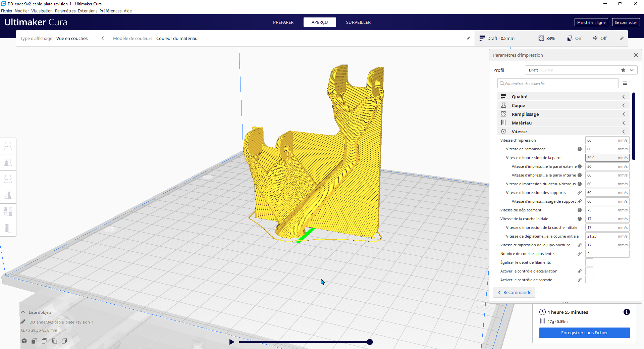
Task: Expand the Remplissage settings category
Action: [x=563, y=114]
